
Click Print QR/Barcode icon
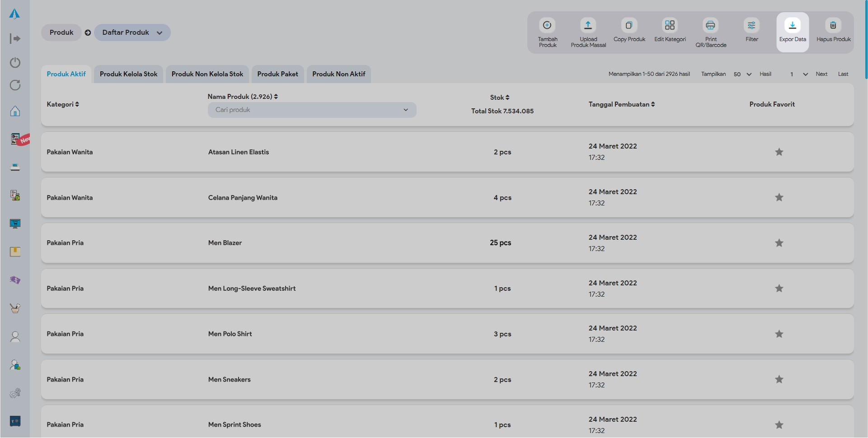coord(710,25)
